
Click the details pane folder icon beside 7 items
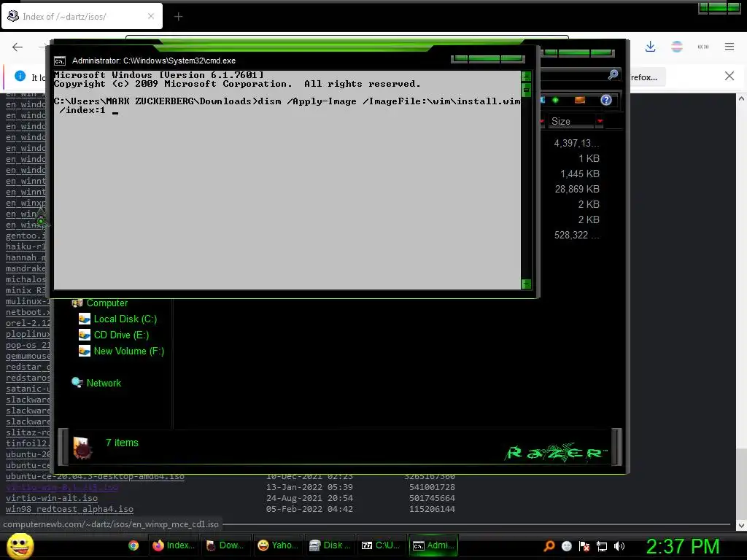pyautogui.click(x=82, y=448)
